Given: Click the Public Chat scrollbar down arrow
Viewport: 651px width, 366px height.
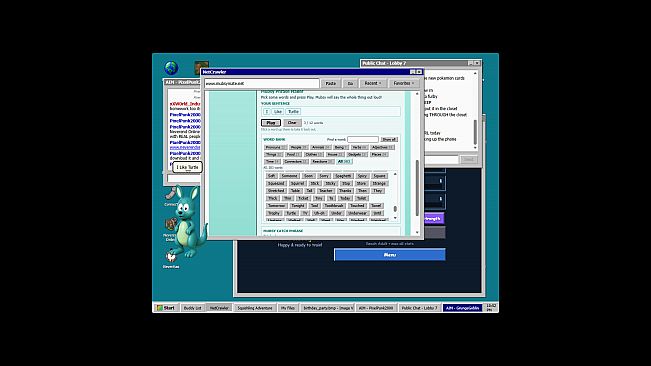Looking at the screenshot, I should pyautogui.click(x=475, y=148).
